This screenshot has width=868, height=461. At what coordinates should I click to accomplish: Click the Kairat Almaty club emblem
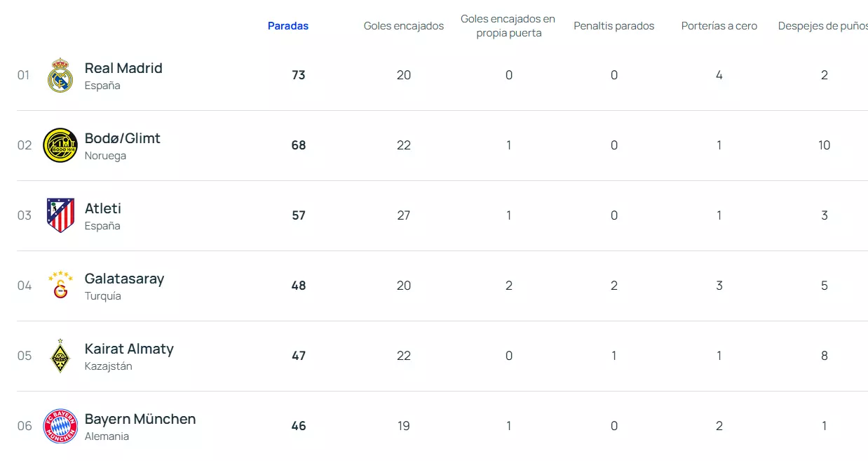pyautogui.click(x=60, y=356)
